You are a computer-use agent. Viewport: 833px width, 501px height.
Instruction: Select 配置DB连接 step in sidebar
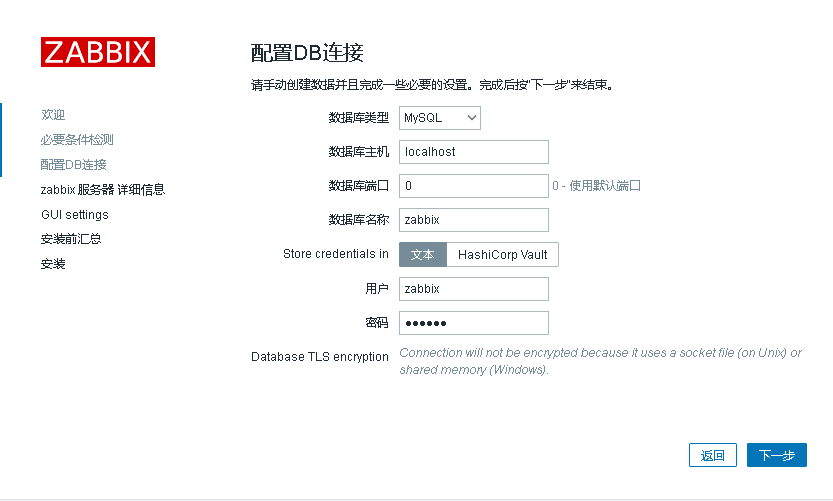[x=73, y=165]
